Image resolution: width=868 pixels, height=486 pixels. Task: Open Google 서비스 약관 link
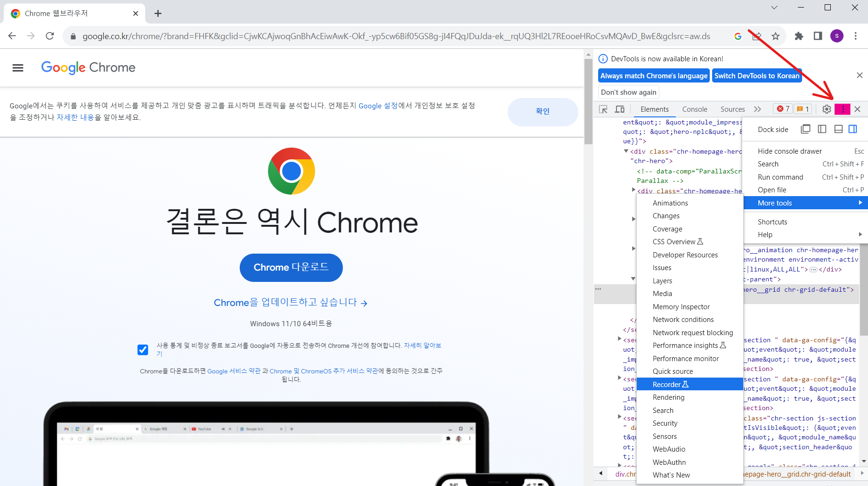[x=234, y=371]
